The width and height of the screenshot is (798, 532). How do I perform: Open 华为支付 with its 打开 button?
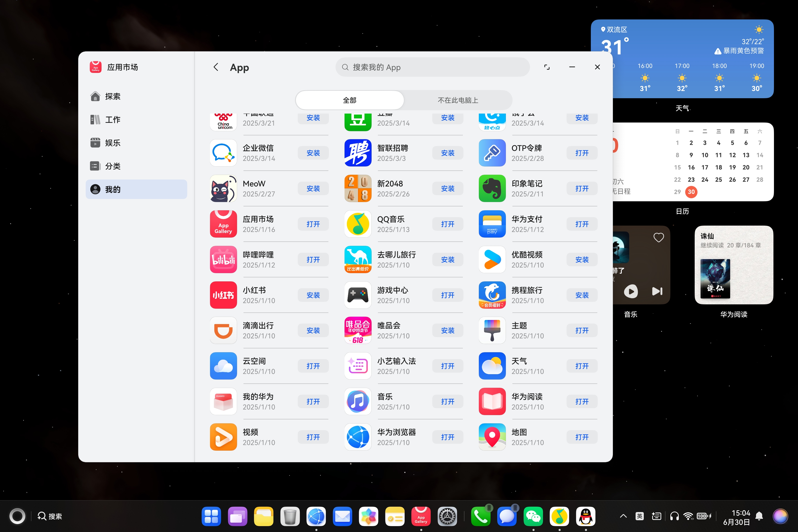pos(582,224)
